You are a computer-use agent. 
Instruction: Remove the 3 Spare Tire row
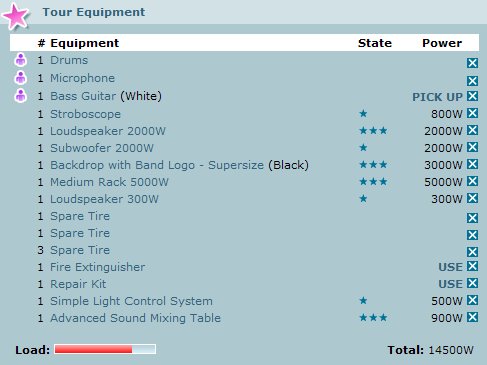(x=472, y=252)
